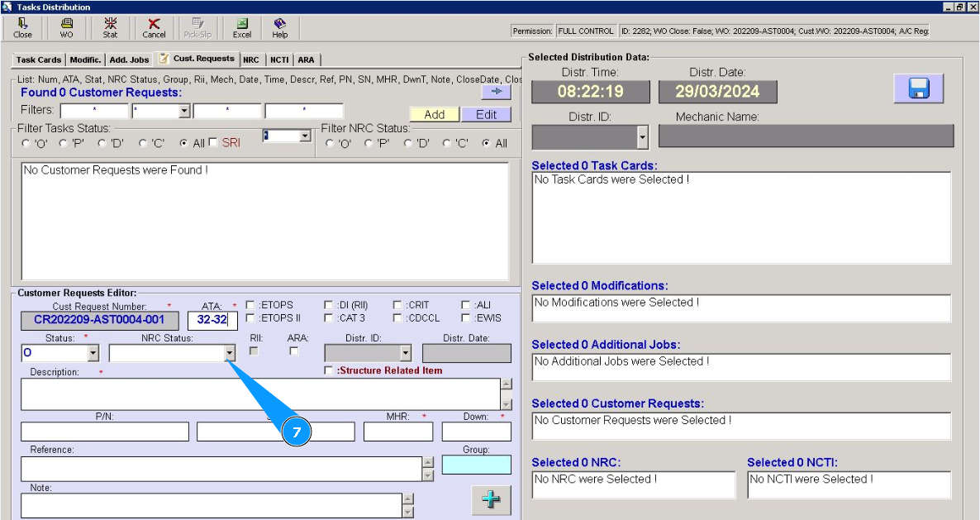Switch to the ARA tab
This screenshot has width=980, height=520.
[x=307, y=60]
